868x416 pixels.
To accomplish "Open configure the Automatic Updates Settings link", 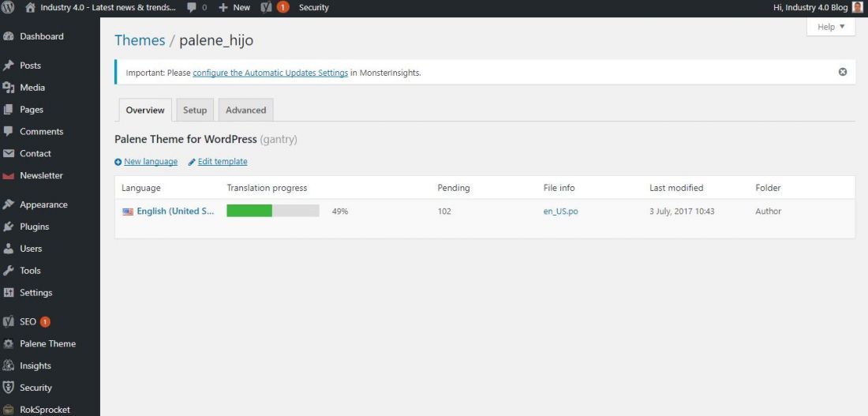I will coord(270,73).
